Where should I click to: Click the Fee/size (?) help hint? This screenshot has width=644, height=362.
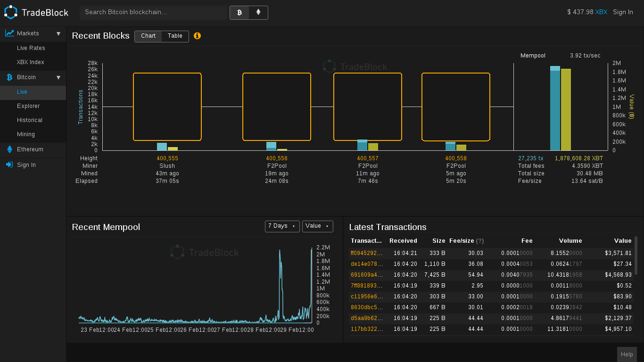tap(480, 241)
